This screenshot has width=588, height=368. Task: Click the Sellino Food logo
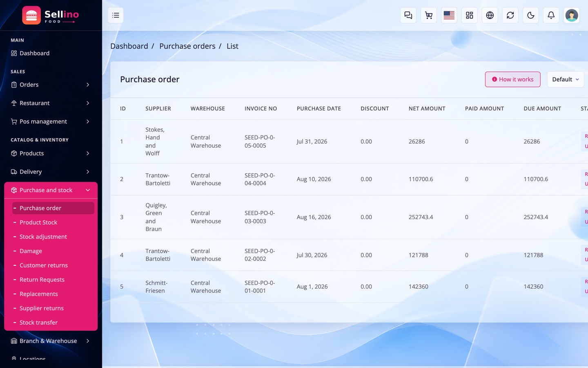tap(51, 16)
